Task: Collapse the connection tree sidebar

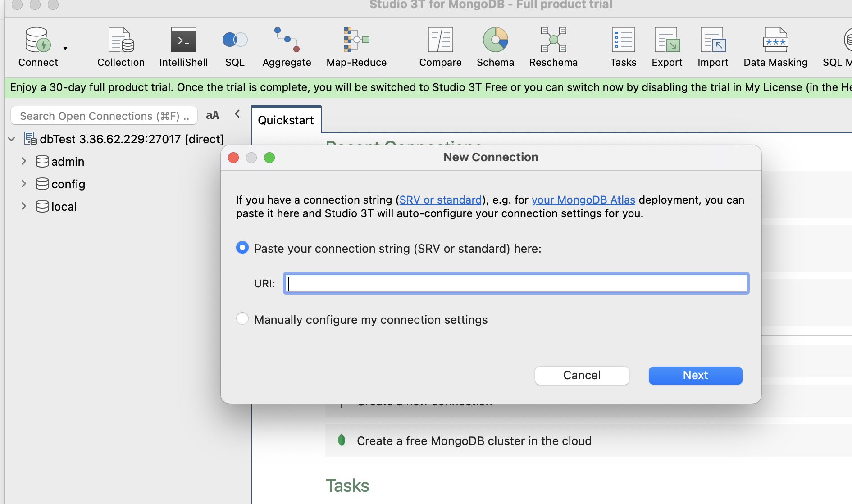Action: [237, 114]
